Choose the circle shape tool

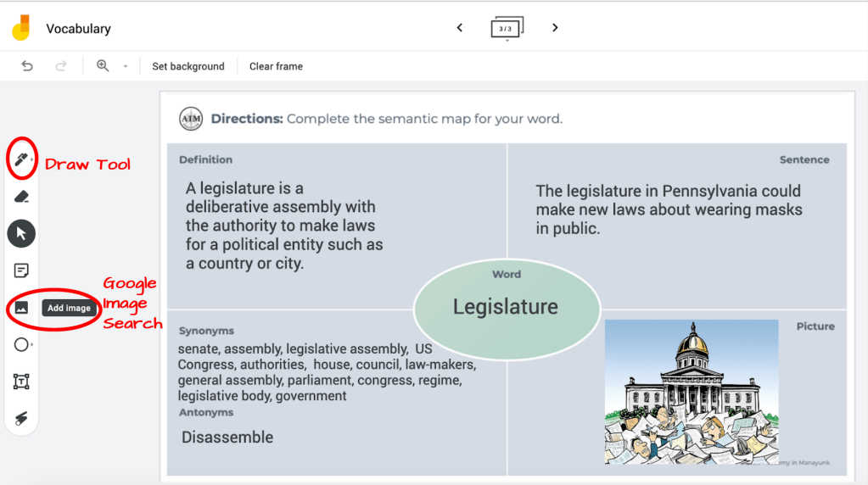(21, 344)
